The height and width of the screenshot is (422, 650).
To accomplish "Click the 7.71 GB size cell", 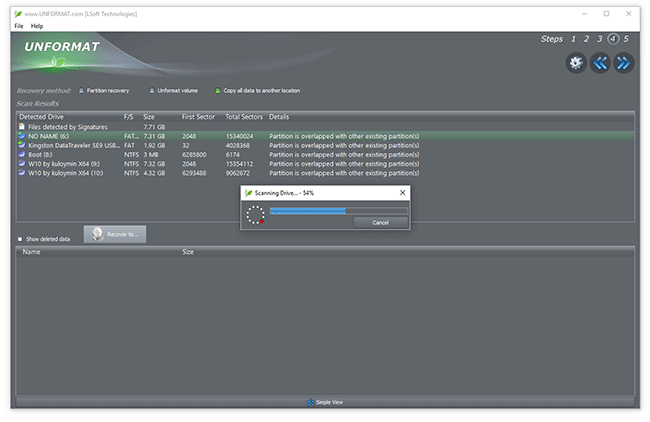I will pos(154,127).
